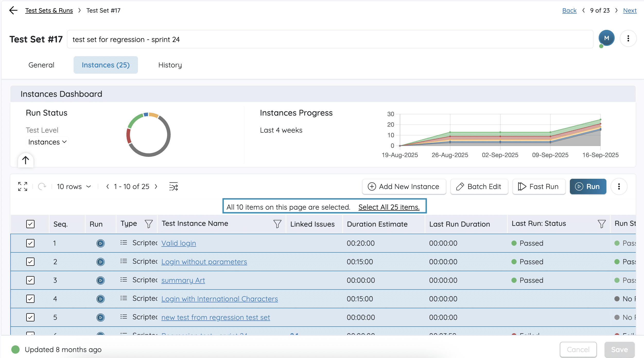Screen dimensions: 644x358
Task: Click the shuffle sequence icon
Action: [174, 186]
